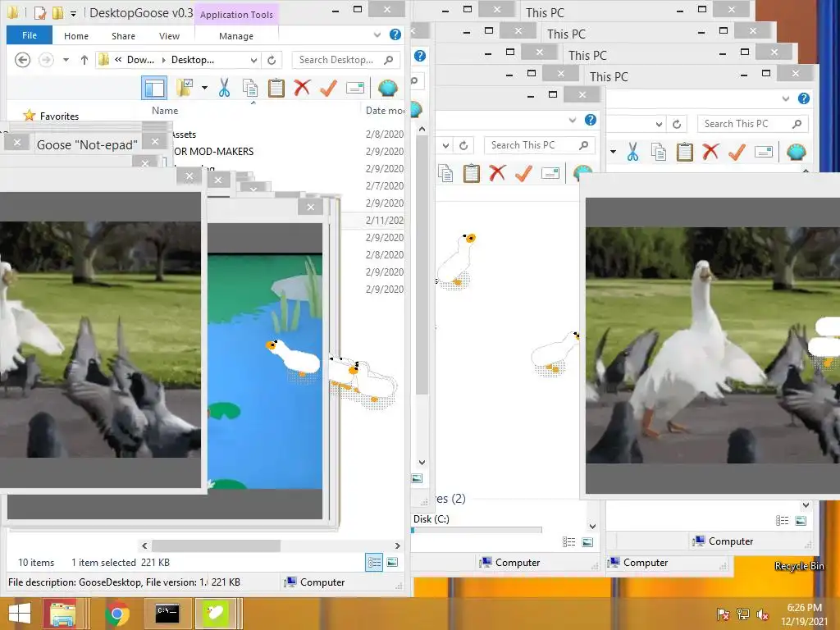Image resolution: width=840 pixels, height=630 pixels.
Task: Click orange checkmark in DesktopGoose window toolbar
Action: pos(328,88)
